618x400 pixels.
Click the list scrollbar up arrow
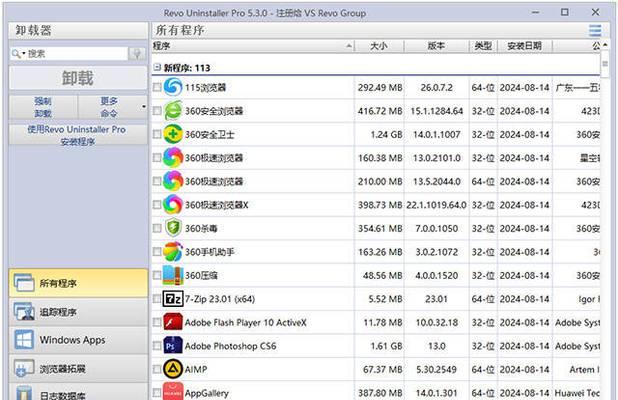tap(605, 45)
